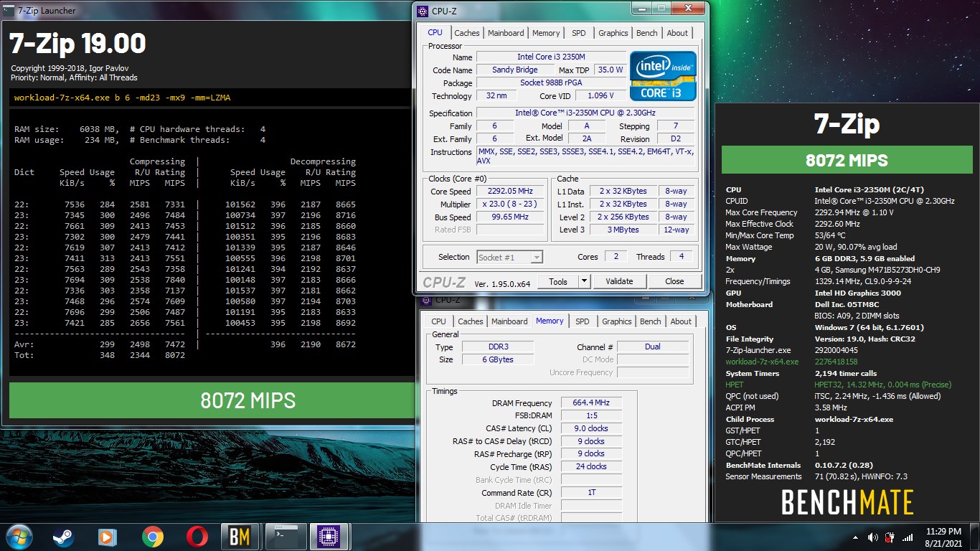
Task: Open Mainboard tab in the rear CPU-Z window
Action: (509, 321)
